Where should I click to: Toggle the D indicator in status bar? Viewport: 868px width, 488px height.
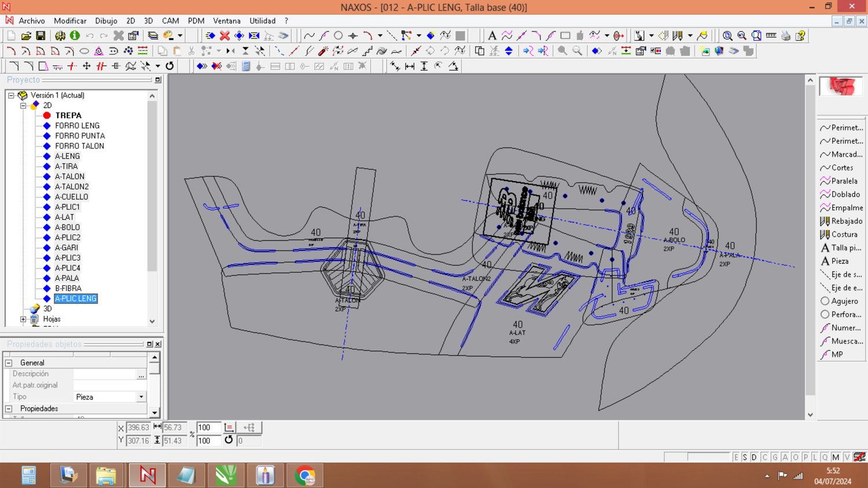pos(754,457)
